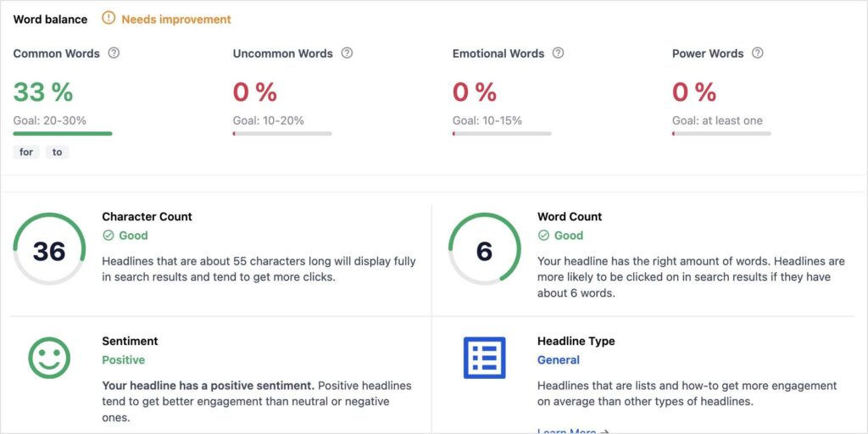This screenshot has height=434, width=868.
Task: Click the Word Count Good checkmark icon
Action: (543, 236)
